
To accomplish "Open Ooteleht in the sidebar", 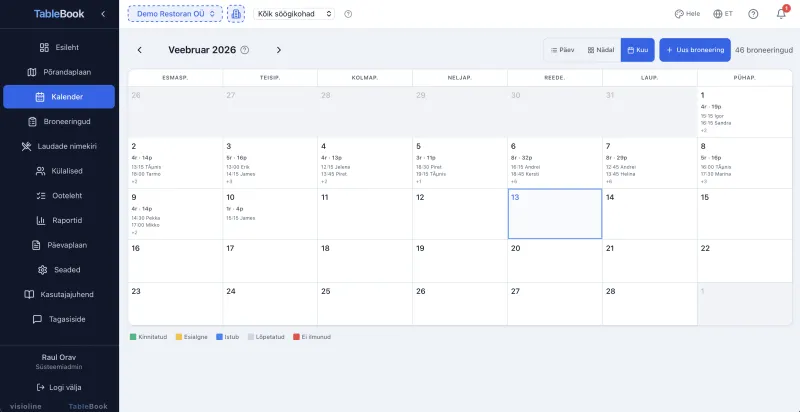I will coord(59,196).
